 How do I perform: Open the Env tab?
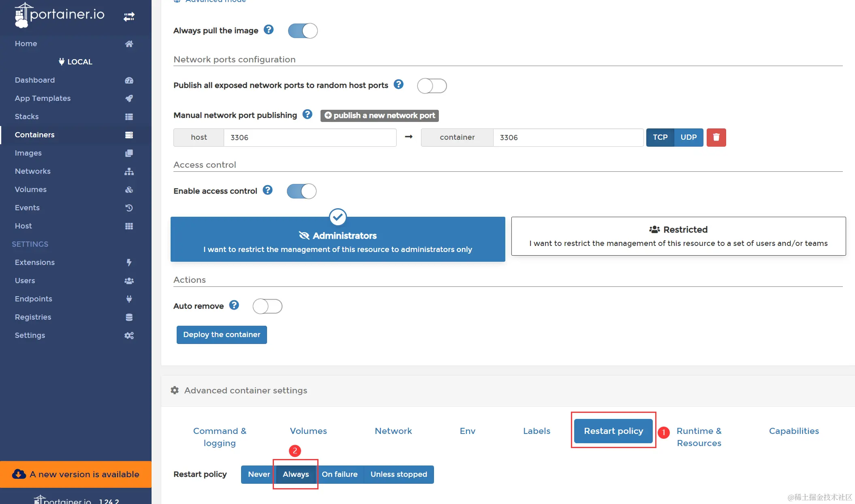(467, 431)
